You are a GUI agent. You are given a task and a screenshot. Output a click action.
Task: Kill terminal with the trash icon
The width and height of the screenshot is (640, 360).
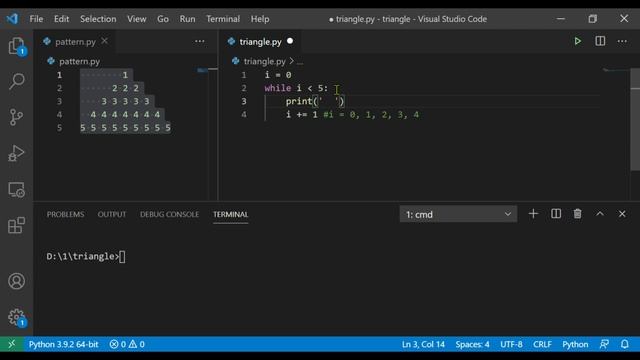[x=578, y=214]
